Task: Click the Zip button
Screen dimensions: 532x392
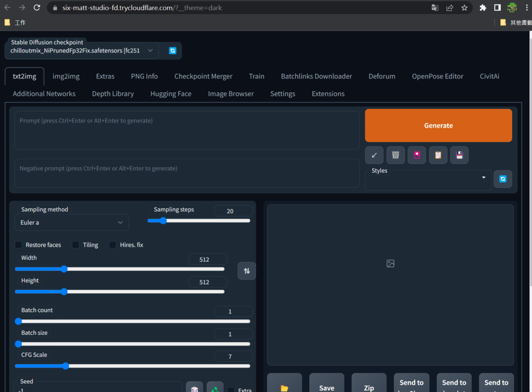Action: tap(369, 385)
